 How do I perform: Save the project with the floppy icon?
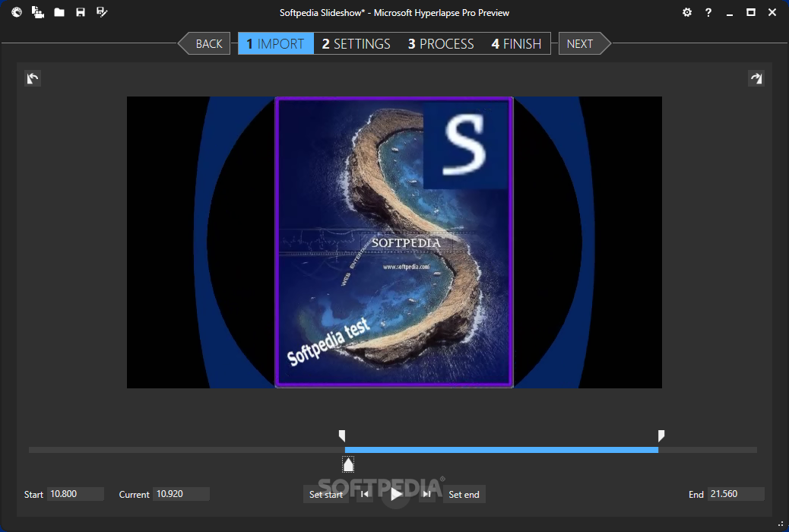click(x=81, y=12)
